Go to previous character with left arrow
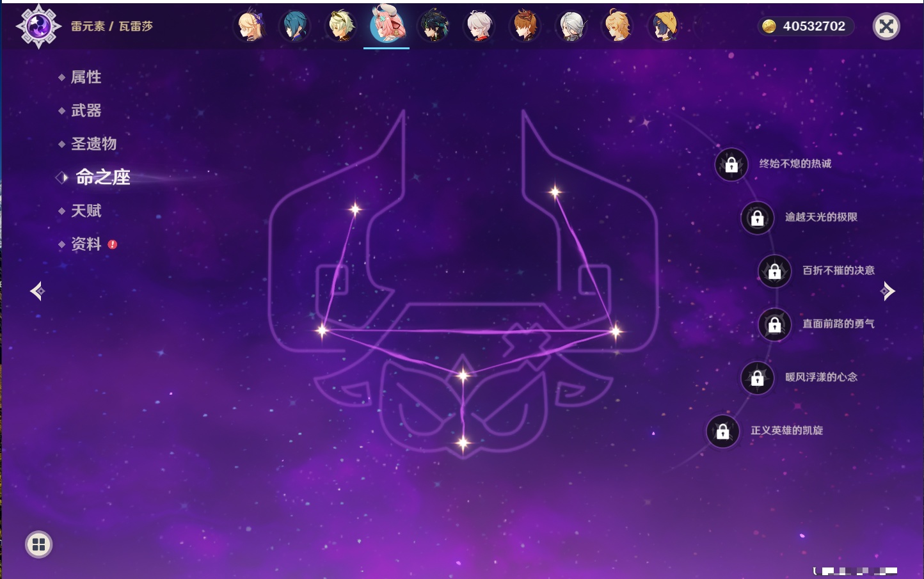This screenshot has width=924, height=579. [37, 291]
